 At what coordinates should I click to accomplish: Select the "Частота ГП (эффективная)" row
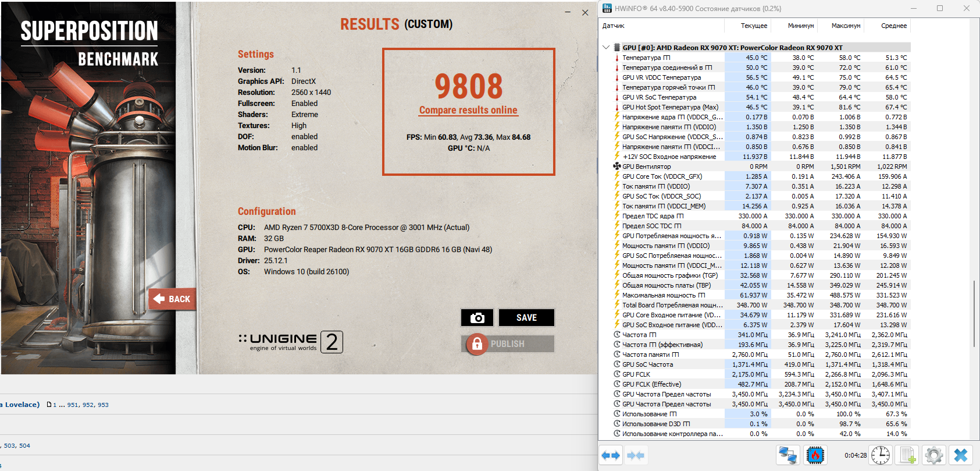(x=762, y=345)
